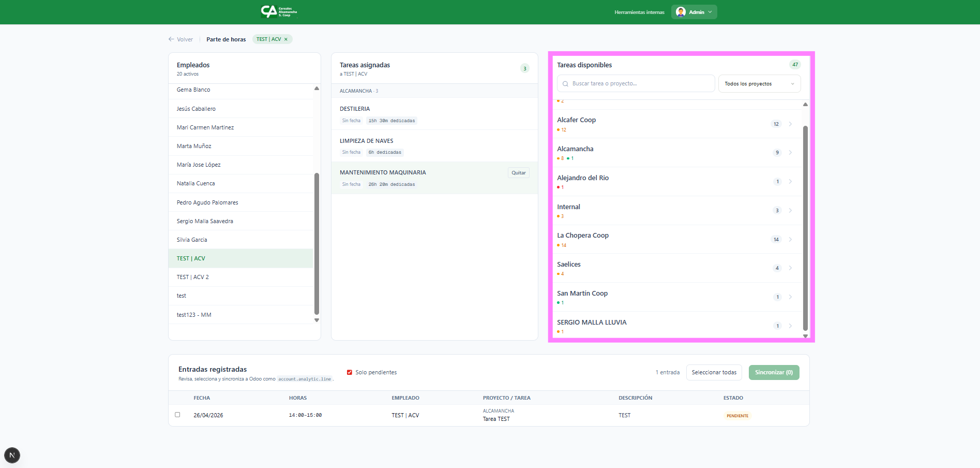Click the back arrow next to Volver
The height and width of the screenshot is (468, 980).
point(171,39)
